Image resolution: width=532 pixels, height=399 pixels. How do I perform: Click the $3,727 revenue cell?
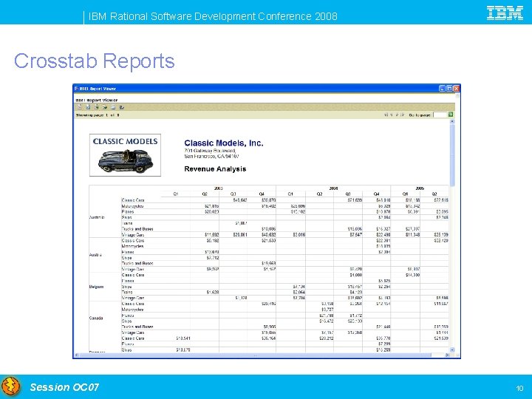click(327, 310)
